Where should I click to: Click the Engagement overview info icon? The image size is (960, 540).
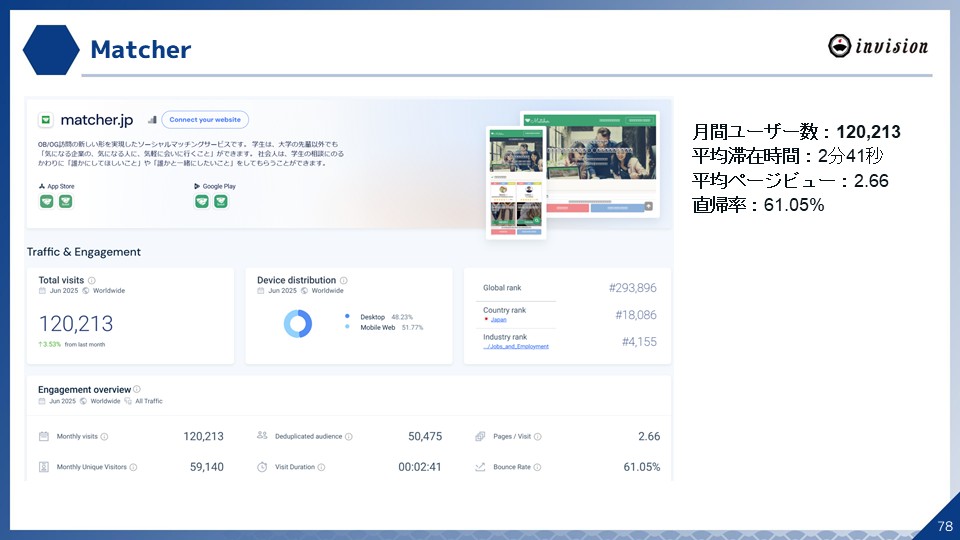click(137, 389)
